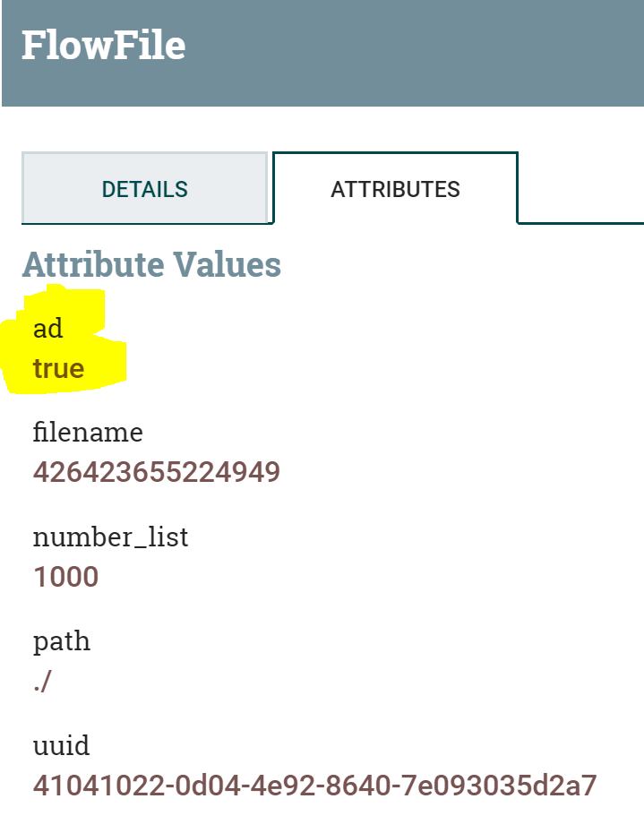Select the number_list value 1000
This screenshot has height=833, width=644.
pos(65,576)
